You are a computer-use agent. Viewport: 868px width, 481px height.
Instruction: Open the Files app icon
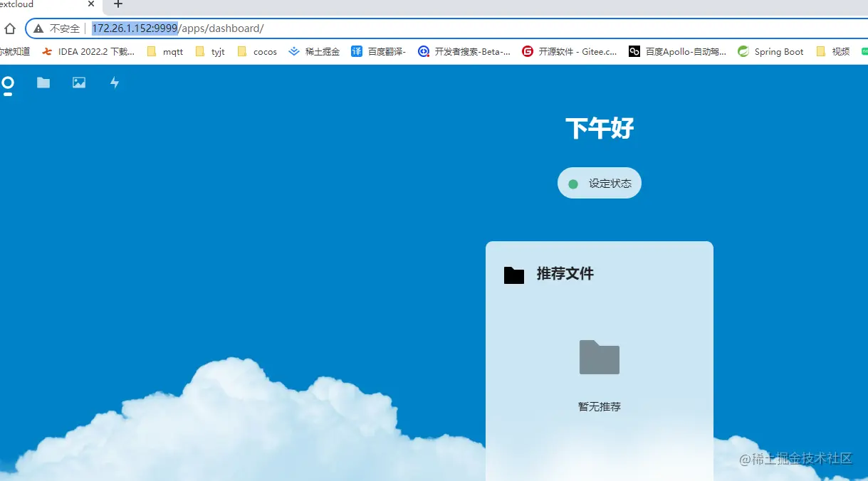tap(43, 83)
